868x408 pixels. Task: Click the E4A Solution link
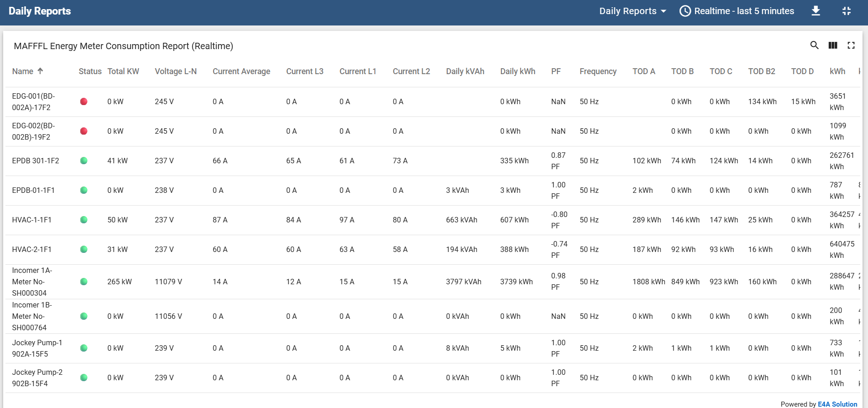tap(837, 404)
